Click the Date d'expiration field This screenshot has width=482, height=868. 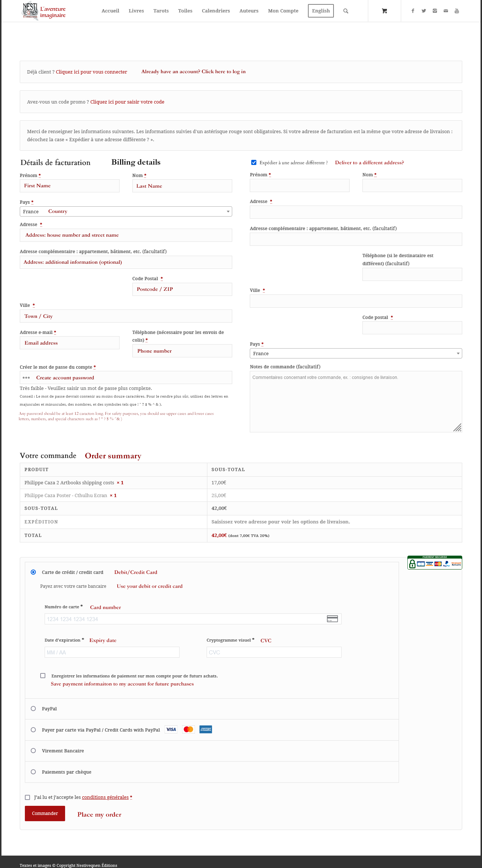click(x=112, y=652)
